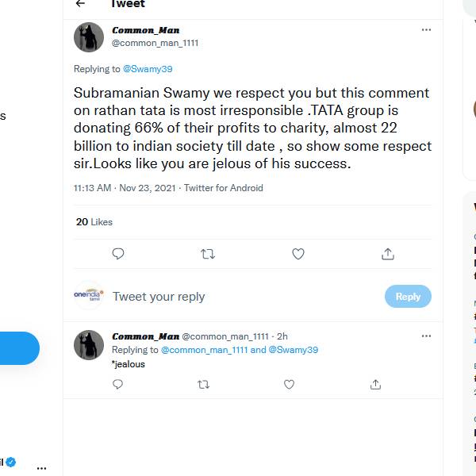
Task: View the 20 Likes list
Action: [94, 222]
